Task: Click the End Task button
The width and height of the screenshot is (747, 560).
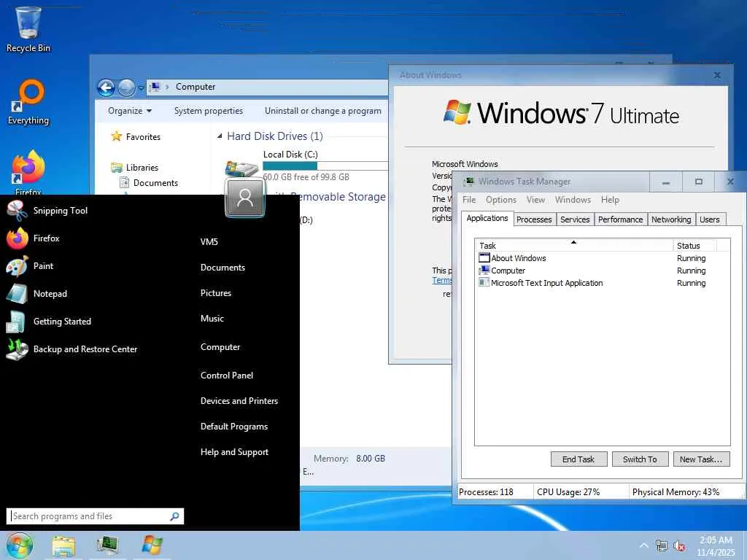Action: [x=578, y=459]
